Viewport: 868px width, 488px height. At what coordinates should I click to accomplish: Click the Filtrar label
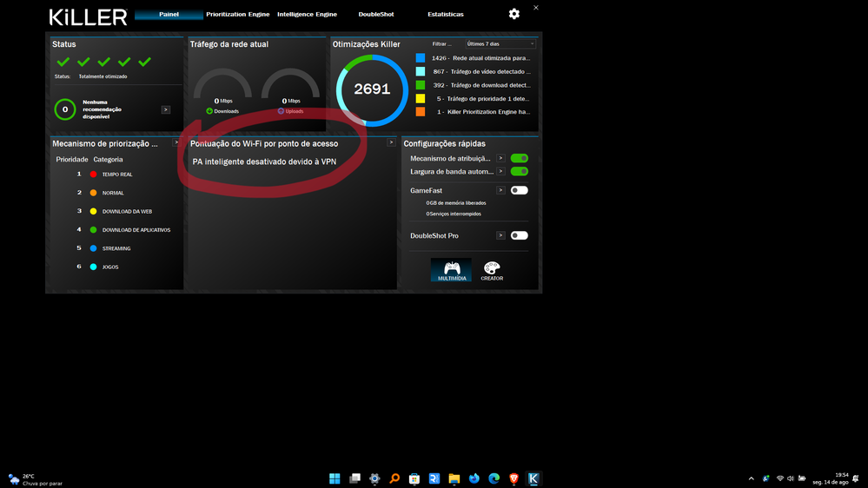pos(441,43)
